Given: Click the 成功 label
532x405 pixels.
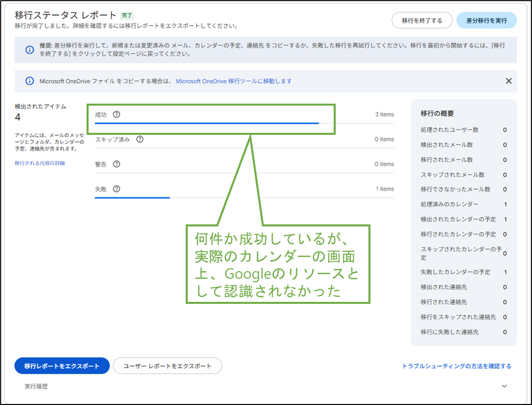Looking at the screenshot, I should (101, 115).
